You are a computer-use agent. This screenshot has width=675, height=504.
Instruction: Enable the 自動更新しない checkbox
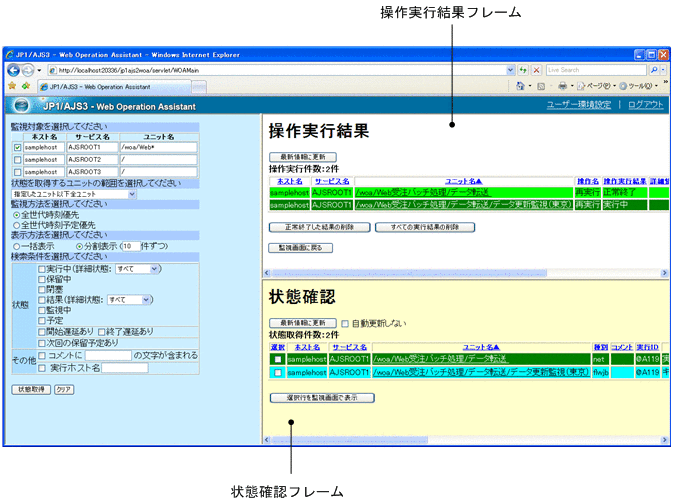click(345, 323)
